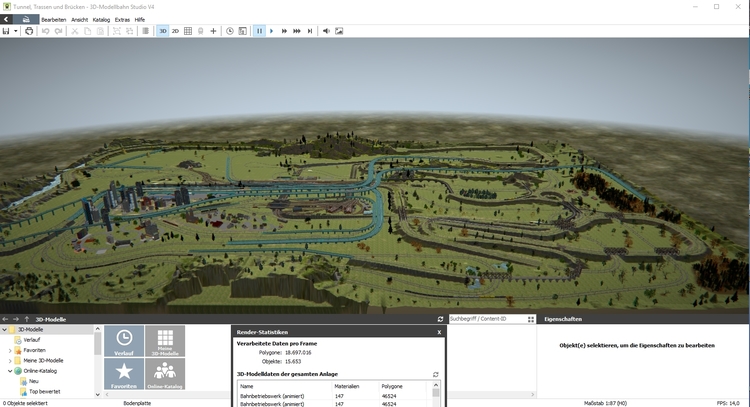Select Top bewertet in the tree

(x=44, y=392)
